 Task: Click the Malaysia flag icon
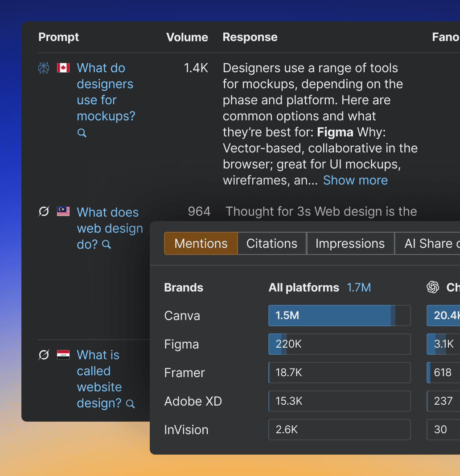tap(63, 211)
